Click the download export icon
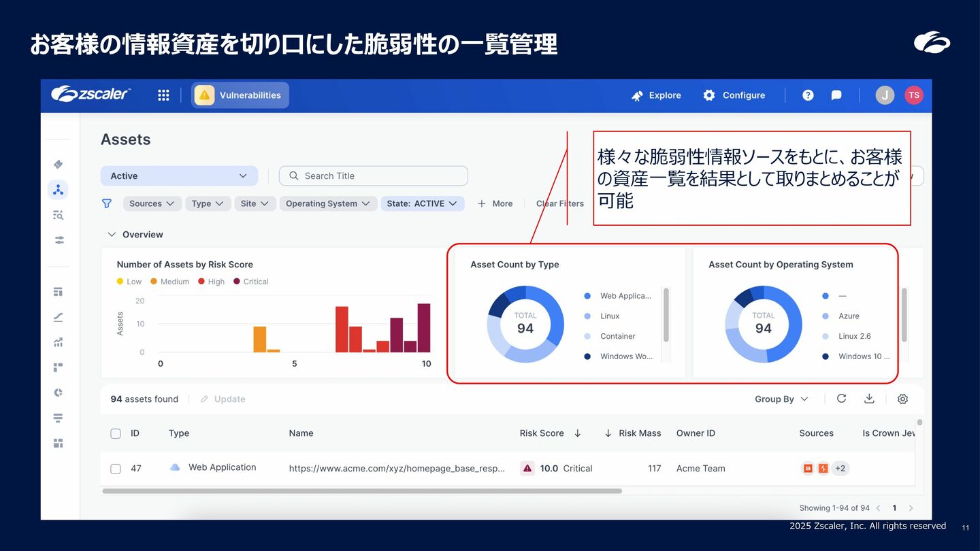The width and height of the screenshot is (980, 551). [869, 399]
